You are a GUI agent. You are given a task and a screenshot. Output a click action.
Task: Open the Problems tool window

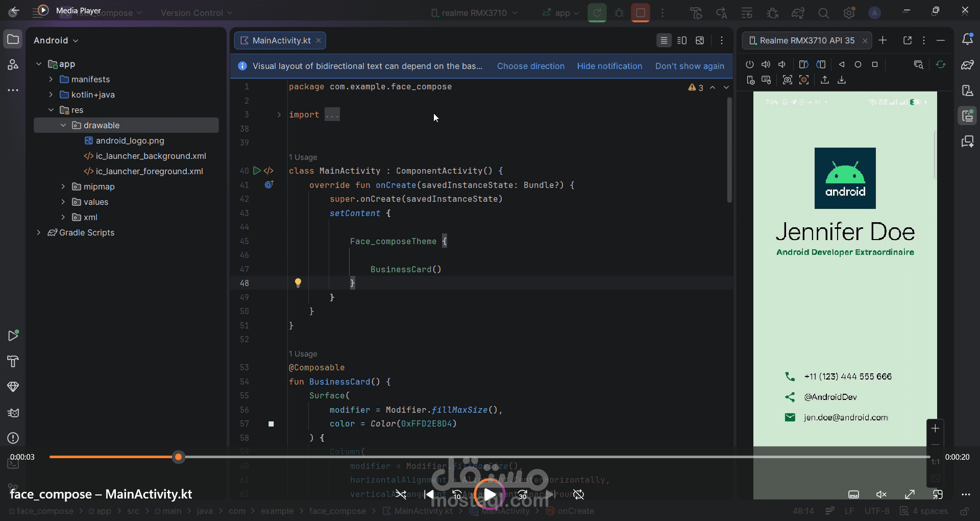click(13, 438)
